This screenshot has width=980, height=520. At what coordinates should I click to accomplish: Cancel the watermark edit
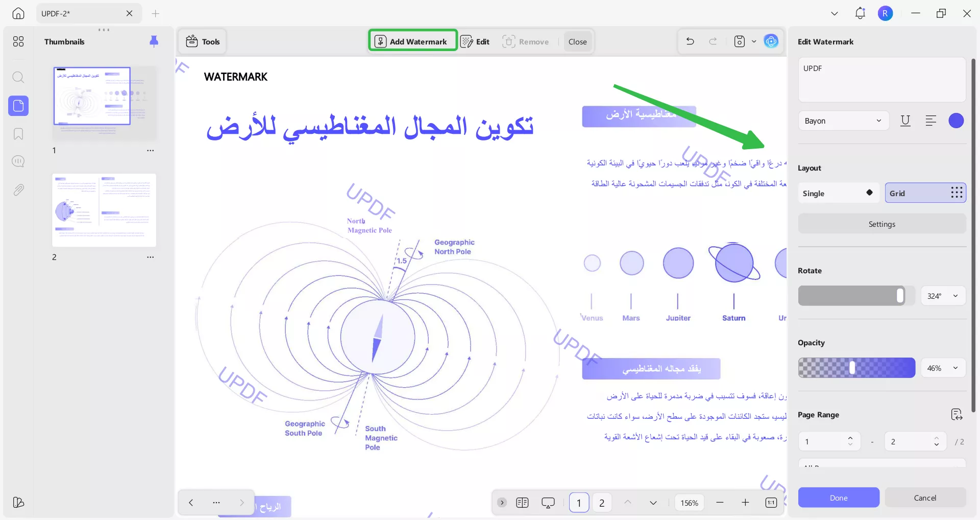(x=925, y=498)
